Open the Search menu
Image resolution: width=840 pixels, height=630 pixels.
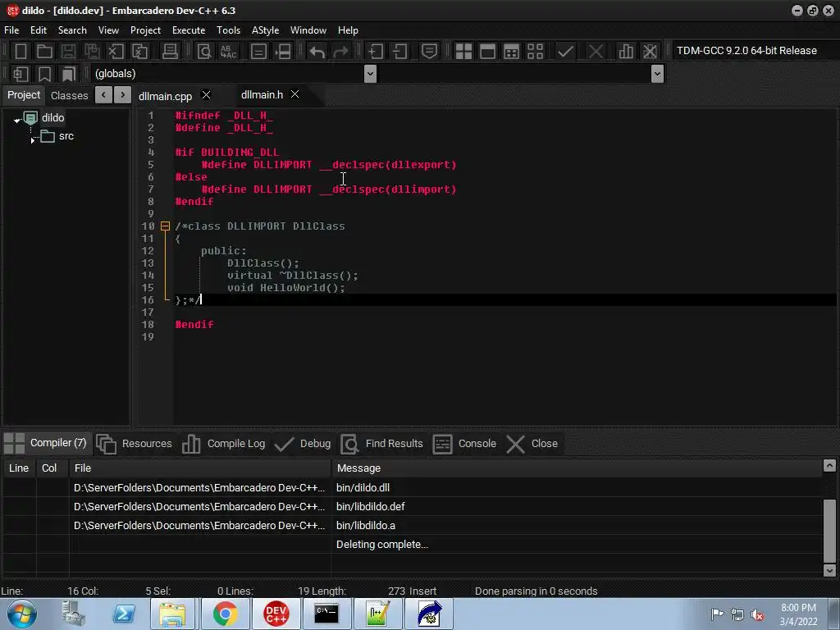[x=72, y=30]
